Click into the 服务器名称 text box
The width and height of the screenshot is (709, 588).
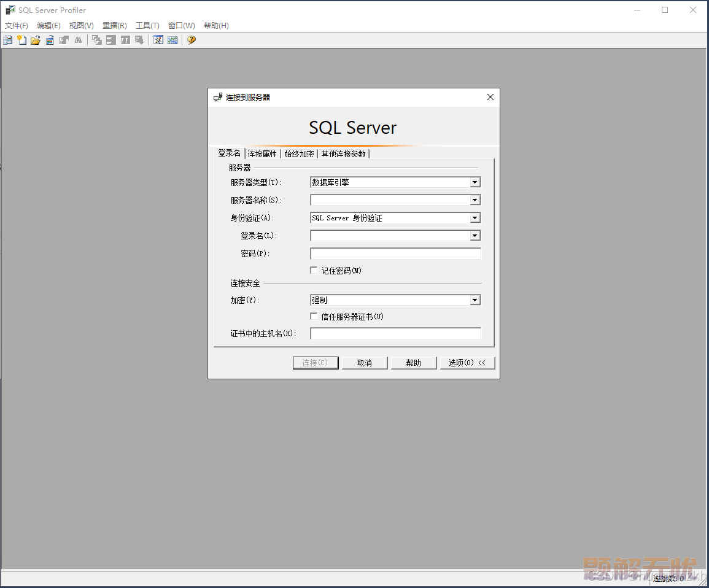[390, 200]
